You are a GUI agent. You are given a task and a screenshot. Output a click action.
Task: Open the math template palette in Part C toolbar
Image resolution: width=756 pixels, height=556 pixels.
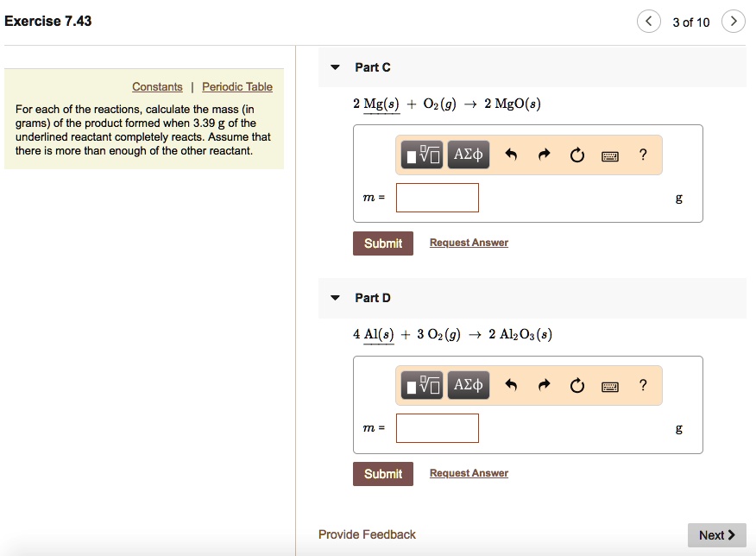click(x=422, y=155)
